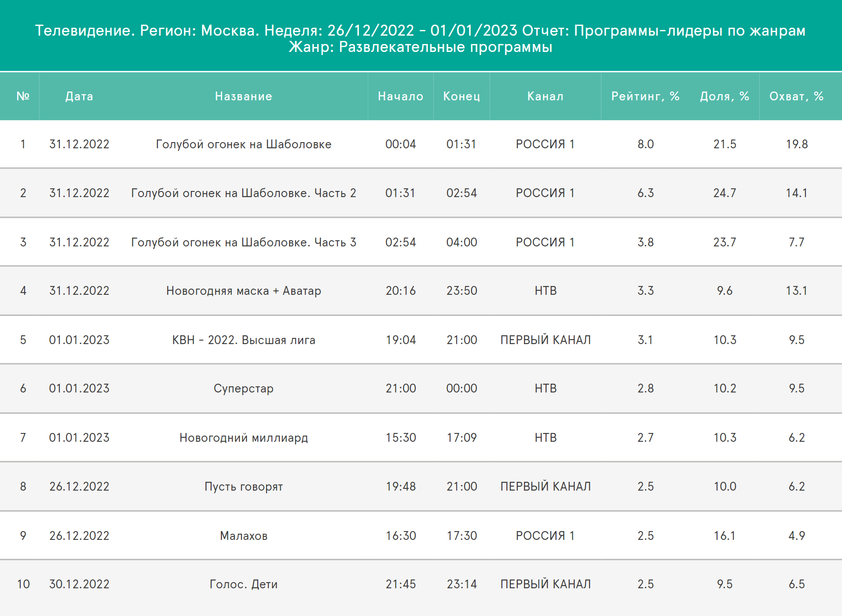Click the 'Малахов' program name
Viewport: 842px width, 616px height.
[244, 536]
